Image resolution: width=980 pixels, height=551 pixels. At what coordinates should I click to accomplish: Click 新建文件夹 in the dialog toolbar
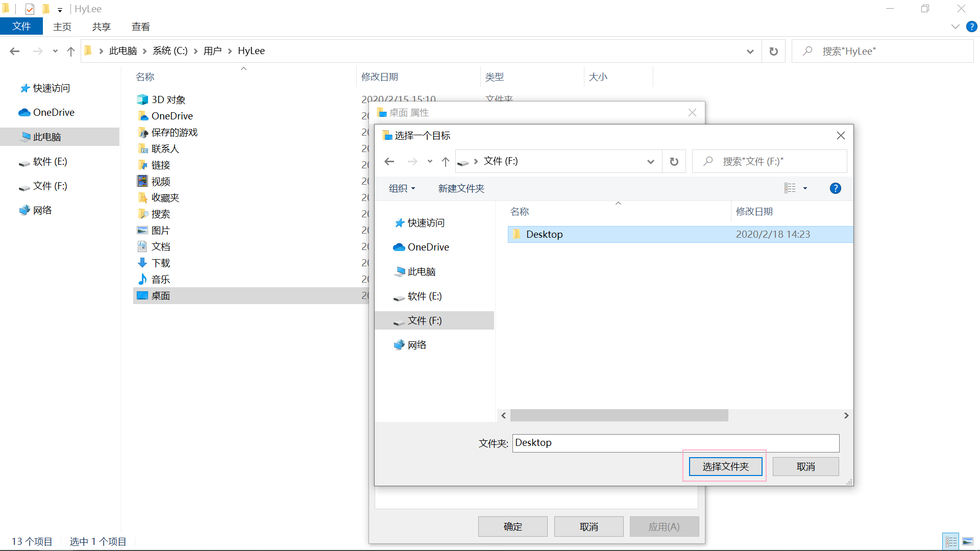point(461,188)
